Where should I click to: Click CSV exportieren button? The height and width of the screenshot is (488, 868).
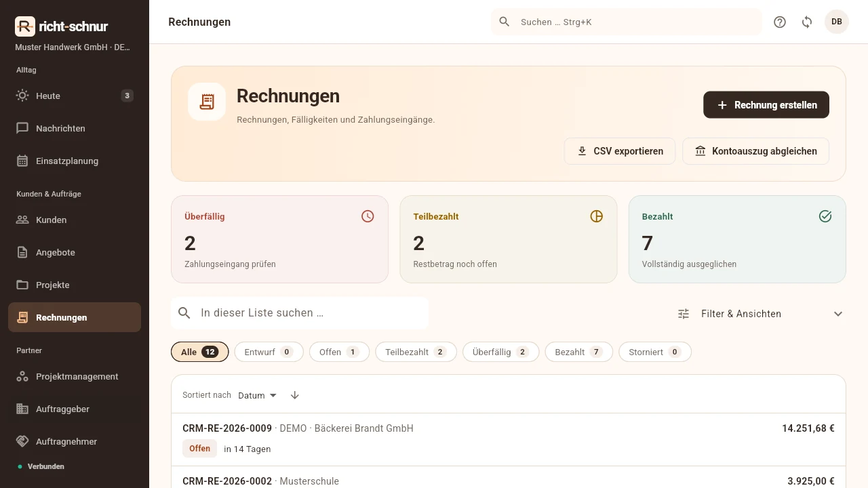pyautogui.click(x=620, y=151)
